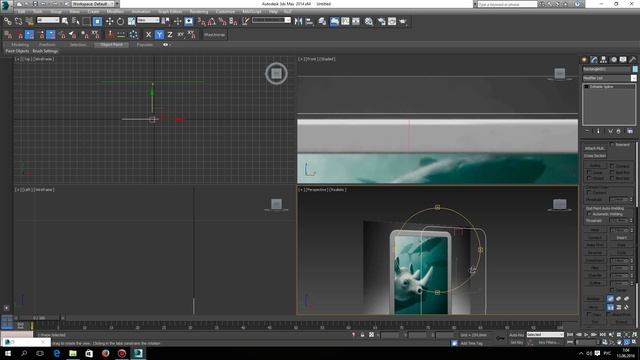This screenshot has height=360, width=640.
Task: Switch to Freeform ribbon tab
Action: click(x=47, y=44)
